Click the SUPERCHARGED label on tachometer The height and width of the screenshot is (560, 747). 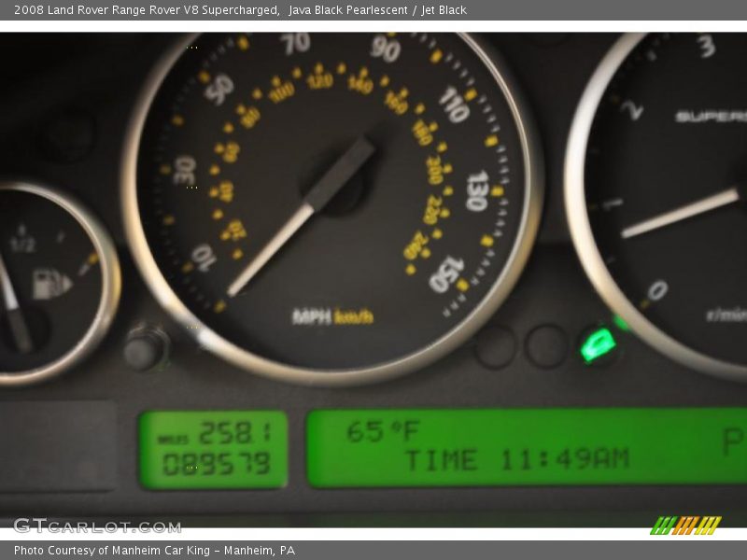(x=711, y=116)
